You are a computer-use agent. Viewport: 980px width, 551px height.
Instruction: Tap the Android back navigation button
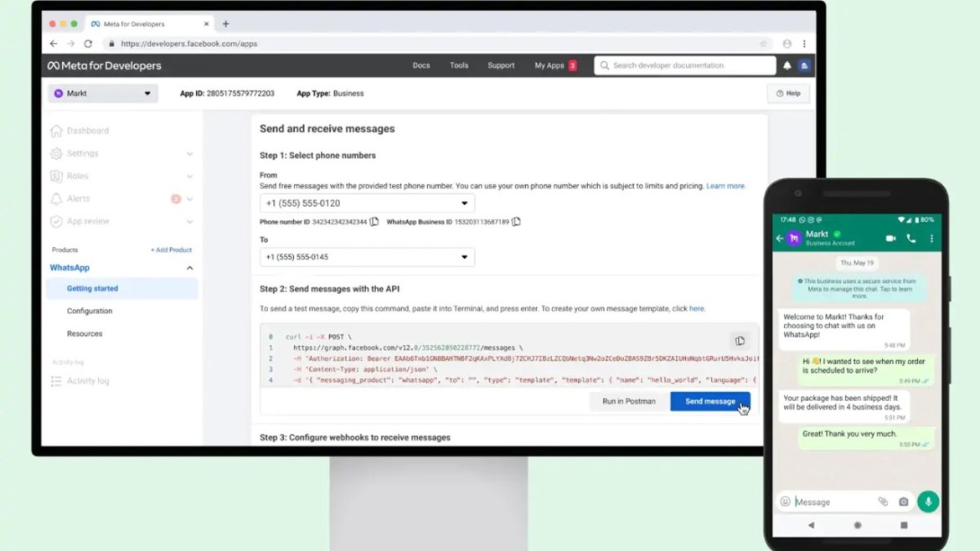click(x=812, y=525)
